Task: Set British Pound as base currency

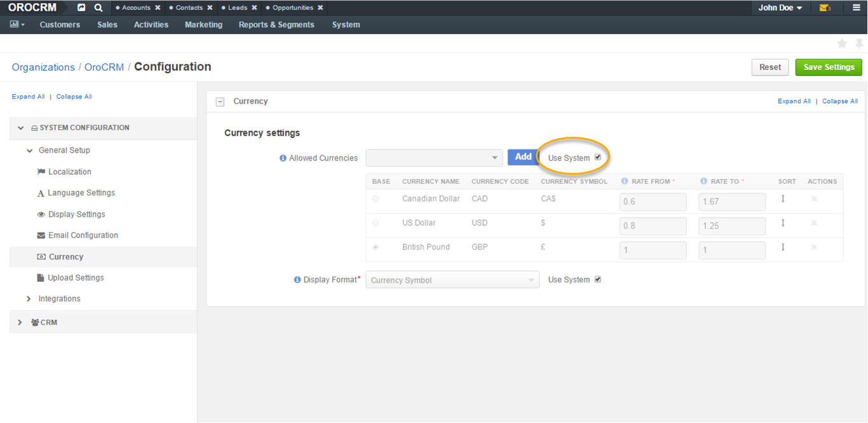Action: click(x=376, y=247)
